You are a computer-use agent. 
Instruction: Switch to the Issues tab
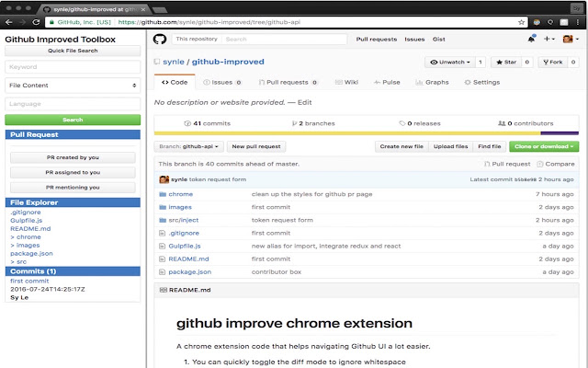[222, 82]
